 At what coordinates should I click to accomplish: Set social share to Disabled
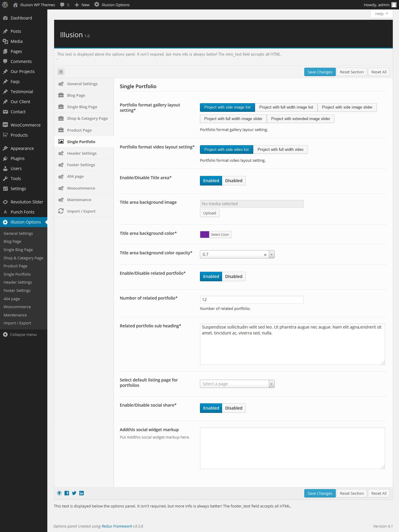(234, 408)
